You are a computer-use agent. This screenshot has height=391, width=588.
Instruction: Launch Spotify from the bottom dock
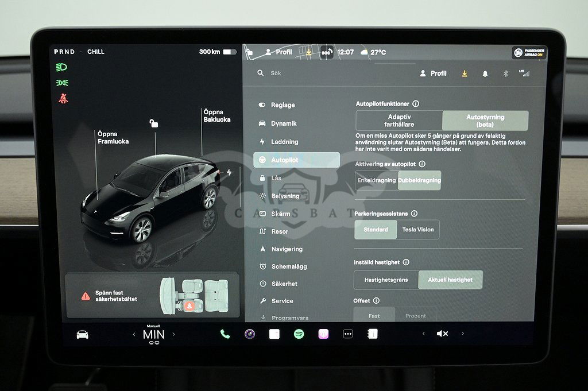pyautogui.click(x=299, y=334)
